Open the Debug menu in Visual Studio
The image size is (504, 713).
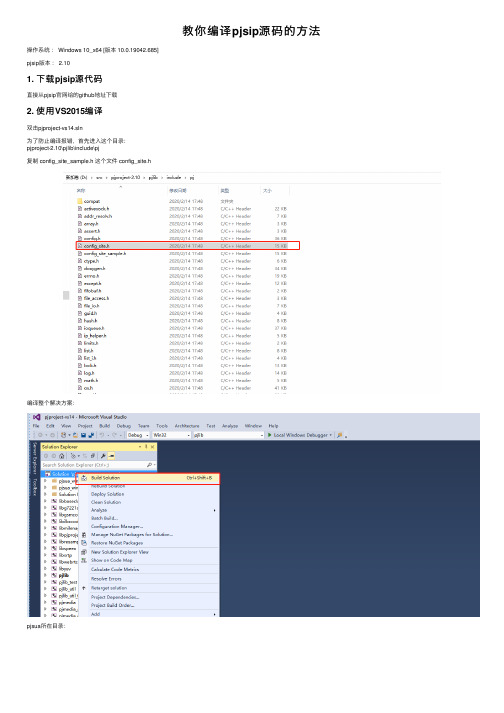tap(124, 426)
